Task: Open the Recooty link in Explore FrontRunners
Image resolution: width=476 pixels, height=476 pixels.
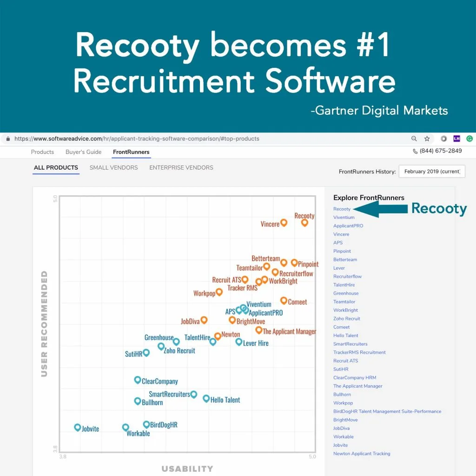Action: pos(342,209)
